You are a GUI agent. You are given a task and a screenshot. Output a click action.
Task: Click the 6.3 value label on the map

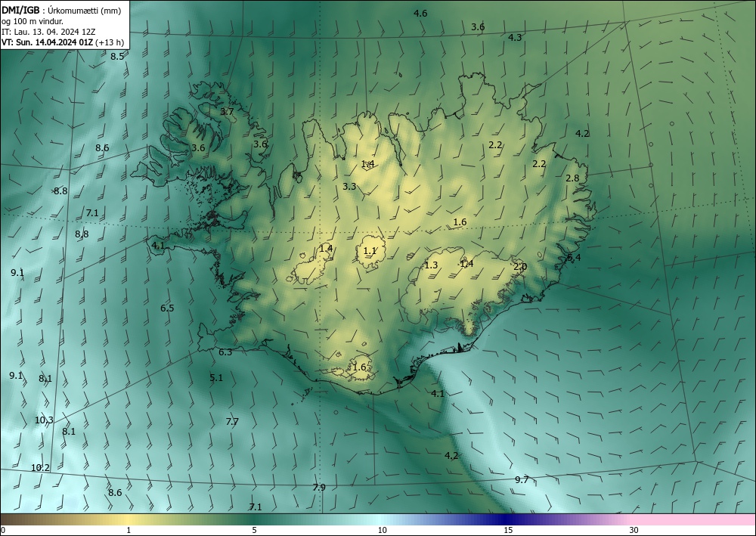[225, 352]
